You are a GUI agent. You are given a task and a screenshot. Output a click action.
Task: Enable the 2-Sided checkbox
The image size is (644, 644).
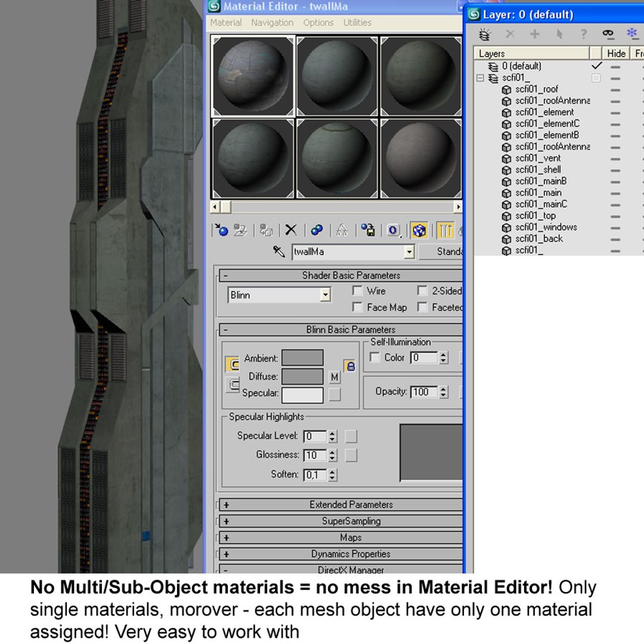(x=422, y=291)
